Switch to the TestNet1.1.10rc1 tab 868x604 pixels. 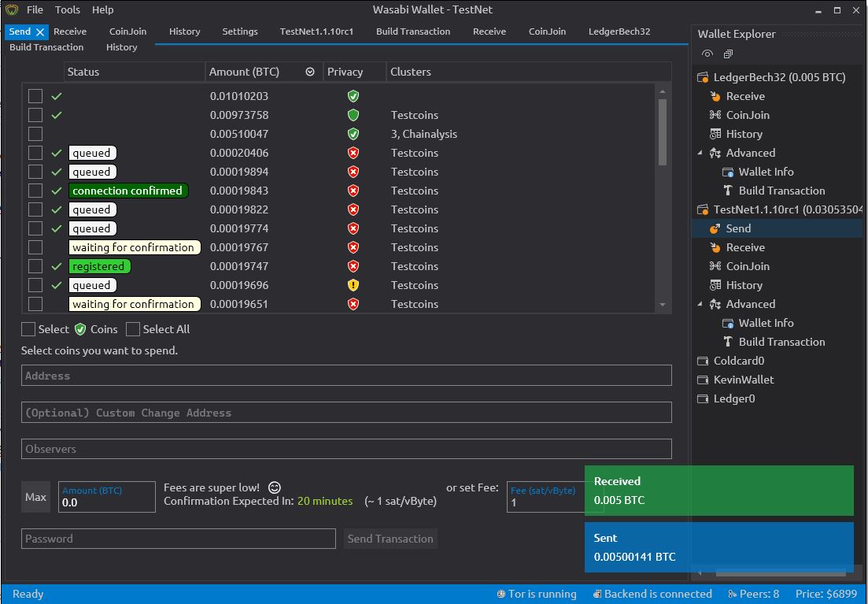pos(316,31)
